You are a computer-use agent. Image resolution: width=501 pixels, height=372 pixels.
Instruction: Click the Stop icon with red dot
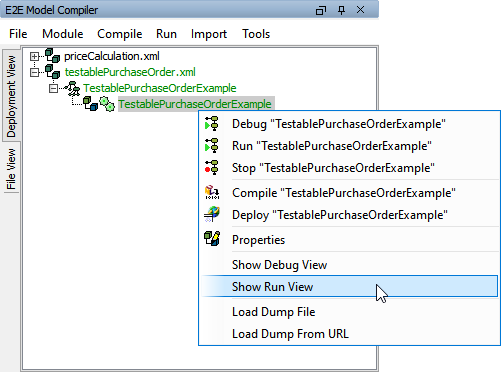[x=212, y=168]
